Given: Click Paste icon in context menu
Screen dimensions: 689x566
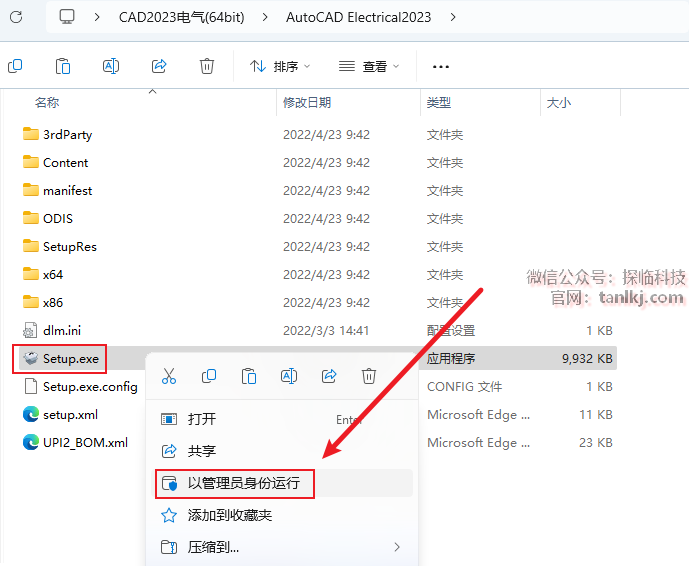Looking at the screenshot, I should coord(249,376).
